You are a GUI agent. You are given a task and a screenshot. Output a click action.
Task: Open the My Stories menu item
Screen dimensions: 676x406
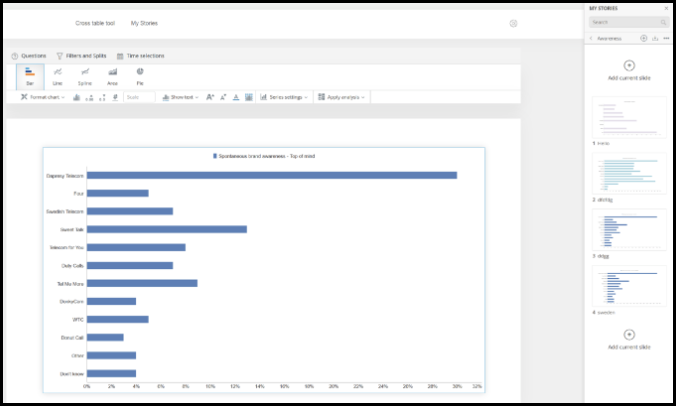[144, 23]
